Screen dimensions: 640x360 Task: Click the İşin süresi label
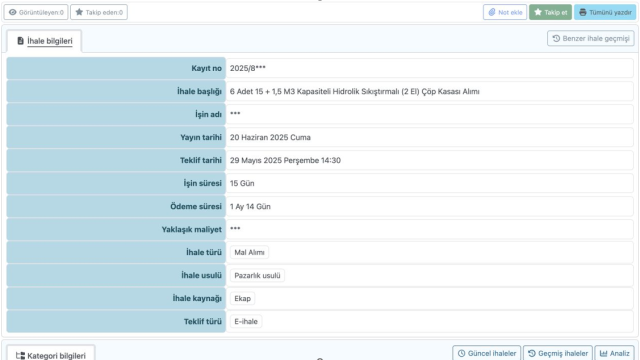(202, 183)
